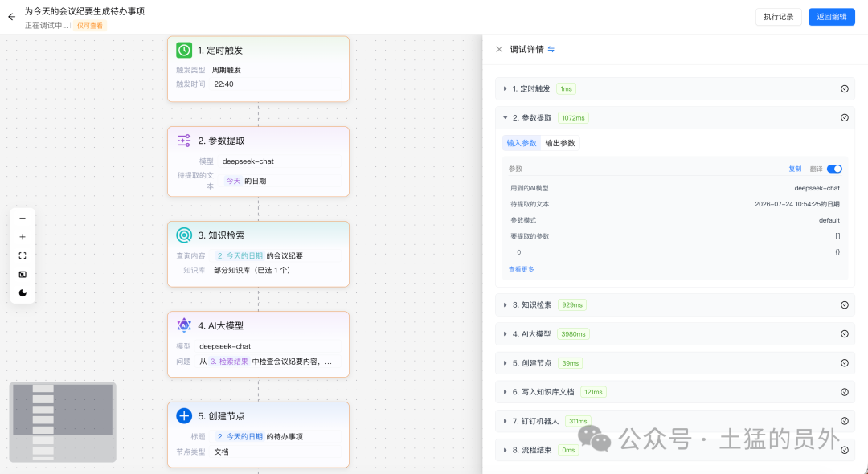Switch to the 输出参数 tab
This screenshot has height=474, width=868.
pyautogui.click(x=560, y=143)
